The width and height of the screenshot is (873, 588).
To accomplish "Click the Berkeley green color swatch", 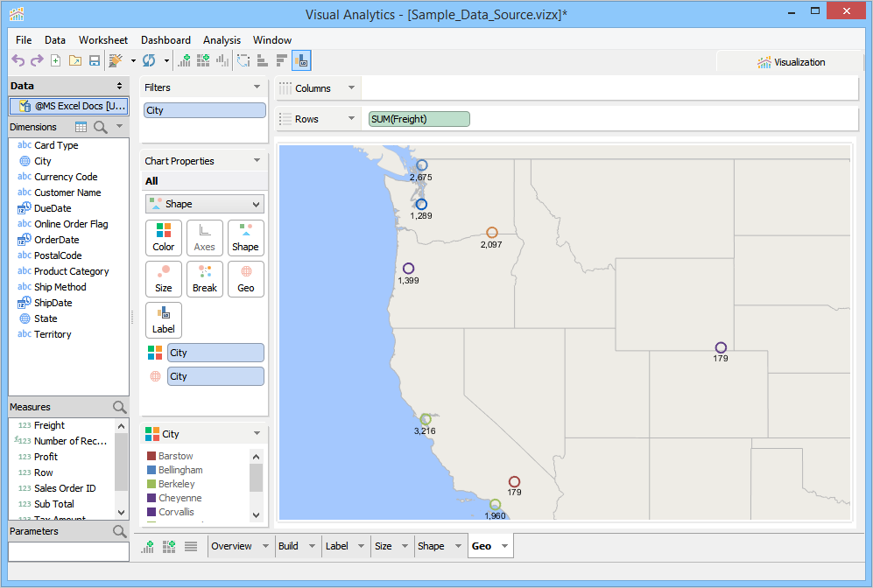I will click(151, 484).
